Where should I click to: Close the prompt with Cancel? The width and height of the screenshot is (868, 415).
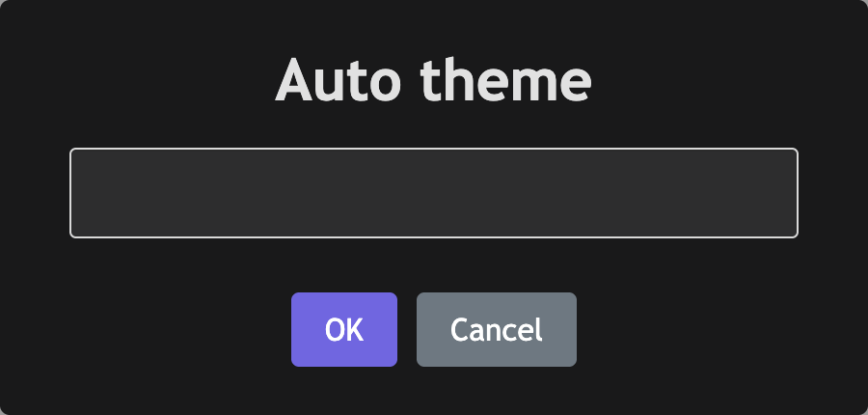(497, 330)
